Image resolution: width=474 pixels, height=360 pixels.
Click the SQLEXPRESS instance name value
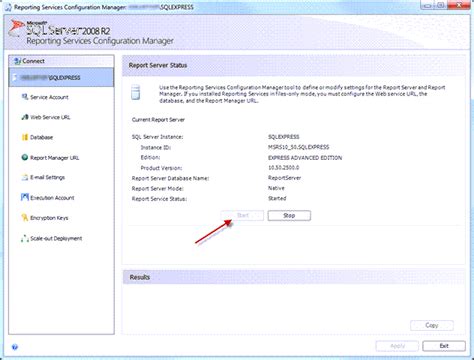point(283,137)
